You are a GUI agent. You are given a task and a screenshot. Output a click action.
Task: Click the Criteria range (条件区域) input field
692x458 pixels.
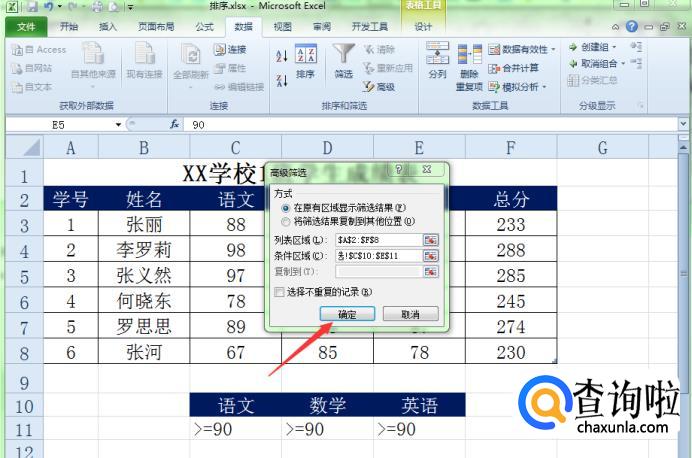click(379, 256)
